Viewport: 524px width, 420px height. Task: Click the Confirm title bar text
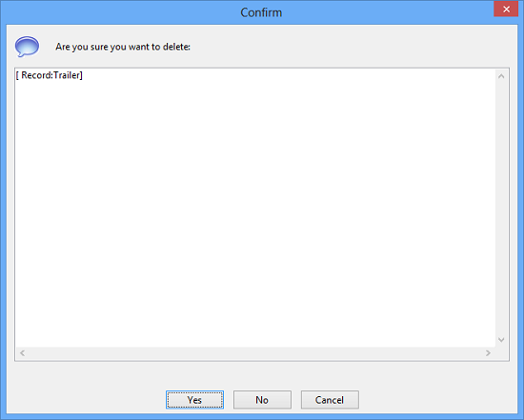point(261,12)
